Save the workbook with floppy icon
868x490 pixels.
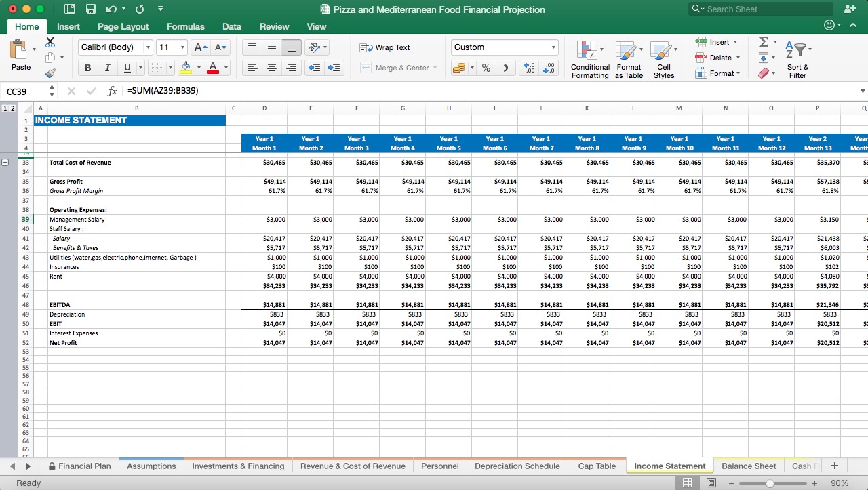pyautogui.click(x=91, y=9)
